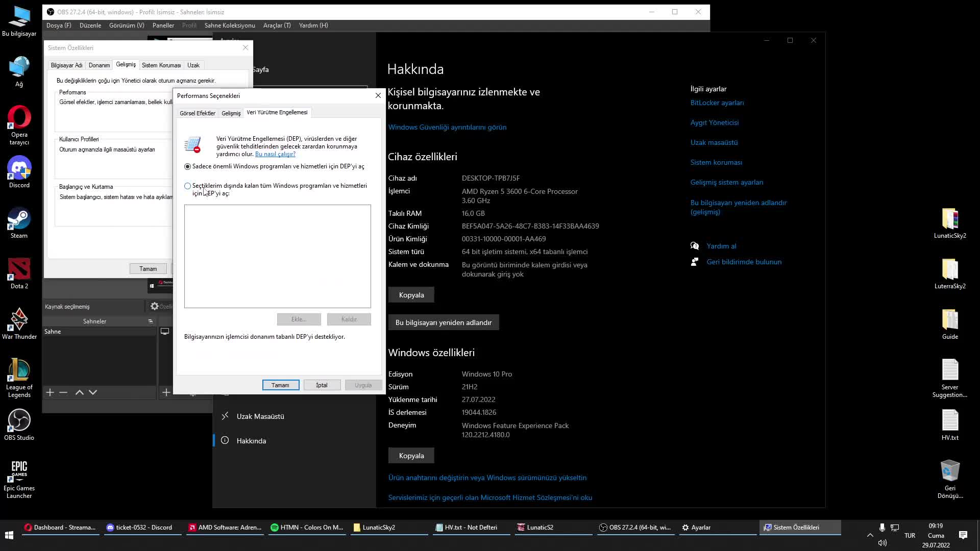This screenshot has width=980, height=551.
Task: Select the Sahne item in the scenes list
Action: point(53,332)
